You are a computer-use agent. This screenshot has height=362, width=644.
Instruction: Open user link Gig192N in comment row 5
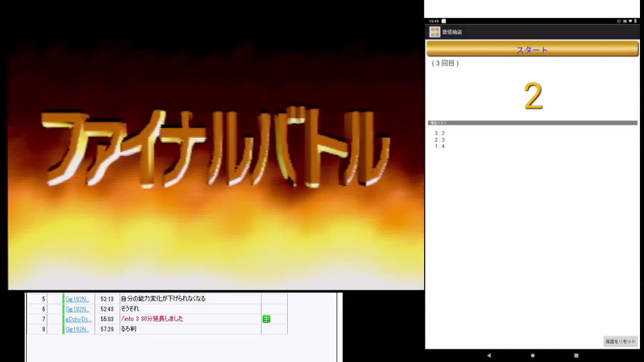coord(77,299)
